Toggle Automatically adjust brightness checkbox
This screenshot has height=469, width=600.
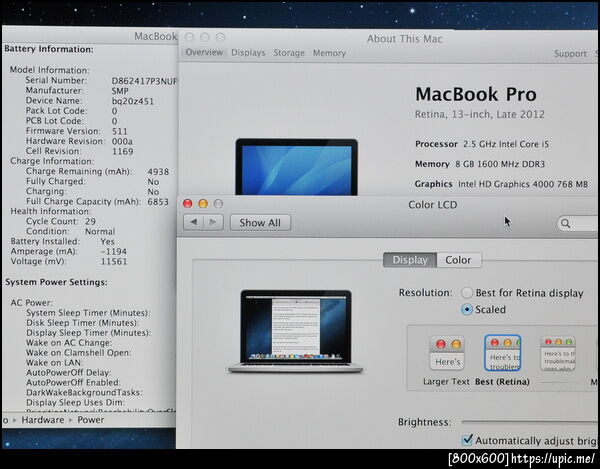(467, 440)
